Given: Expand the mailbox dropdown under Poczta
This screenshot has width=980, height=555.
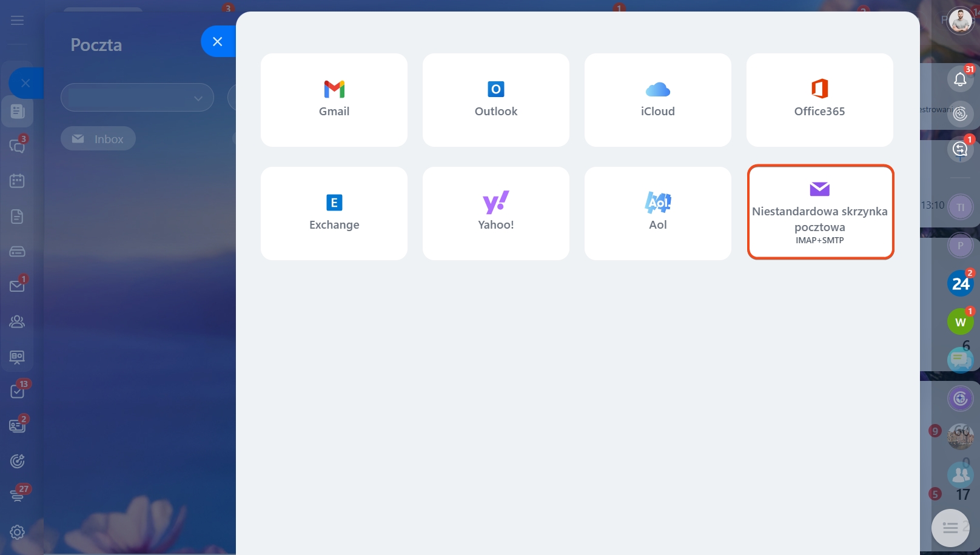Looking at the screenshot, I should pos(137,98).
